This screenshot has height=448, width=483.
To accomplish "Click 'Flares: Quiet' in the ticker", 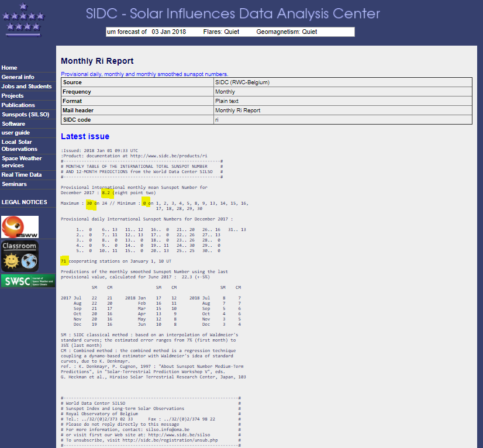I will pyautogui.click(x=221, y=32).
